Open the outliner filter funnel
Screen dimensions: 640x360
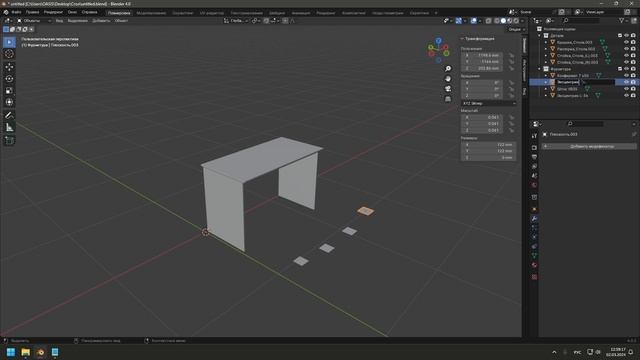click(x=621, y=20)
